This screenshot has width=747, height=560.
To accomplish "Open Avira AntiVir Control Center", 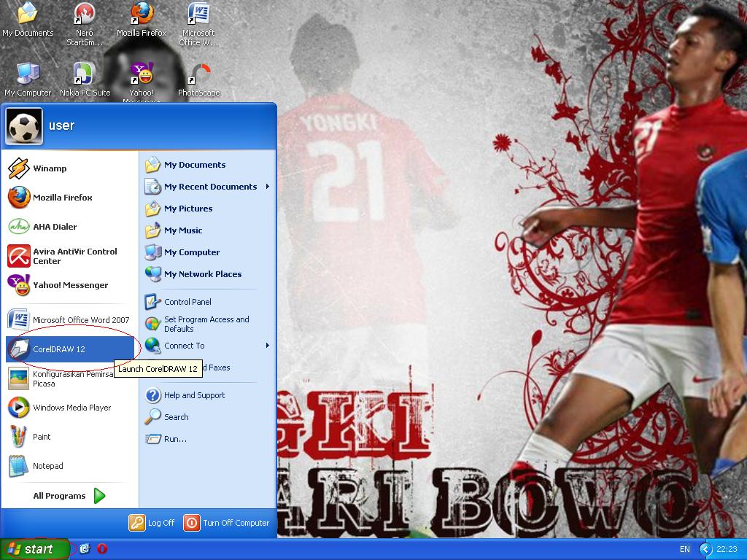I will (x=70, y=256).
